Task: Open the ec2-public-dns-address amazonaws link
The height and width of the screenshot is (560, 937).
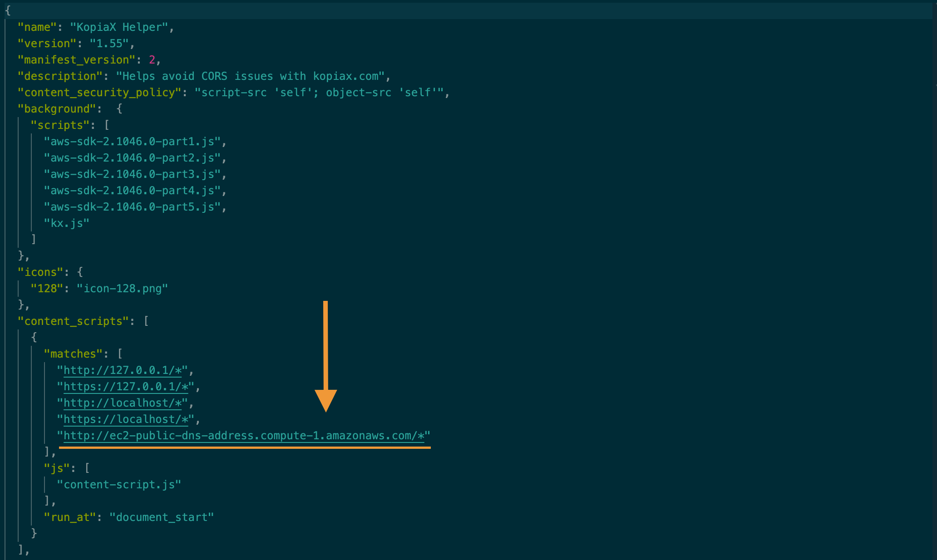Action: [x=244, y=436]
